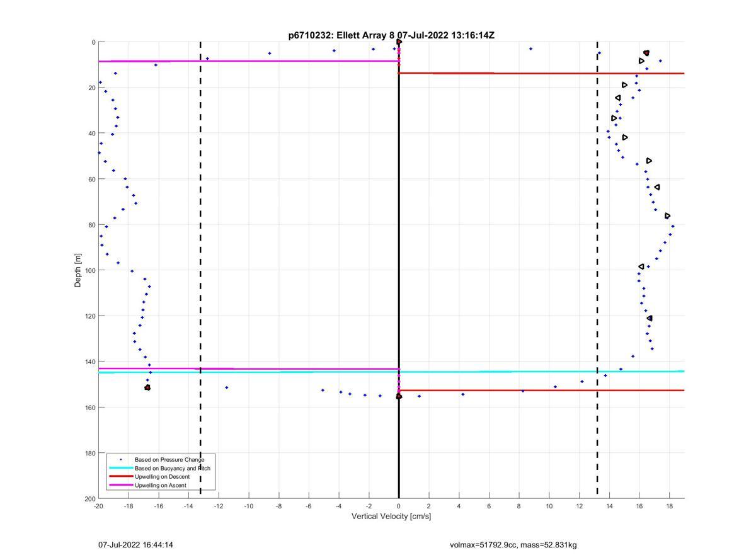Click legend entry 'Upwelling on Descent'
This screenshot has width=756, height=560.
(x=162, y=477)
